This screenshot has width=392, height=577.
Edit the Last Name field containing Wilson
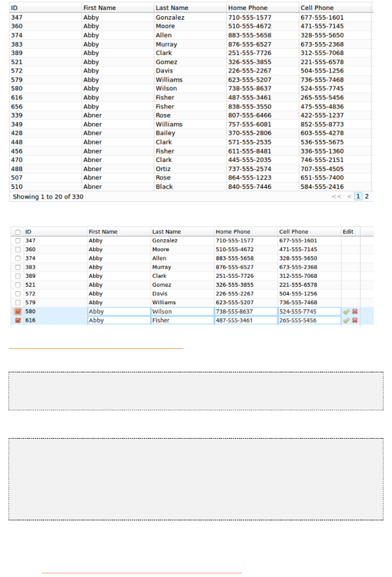tap(182, 312)
